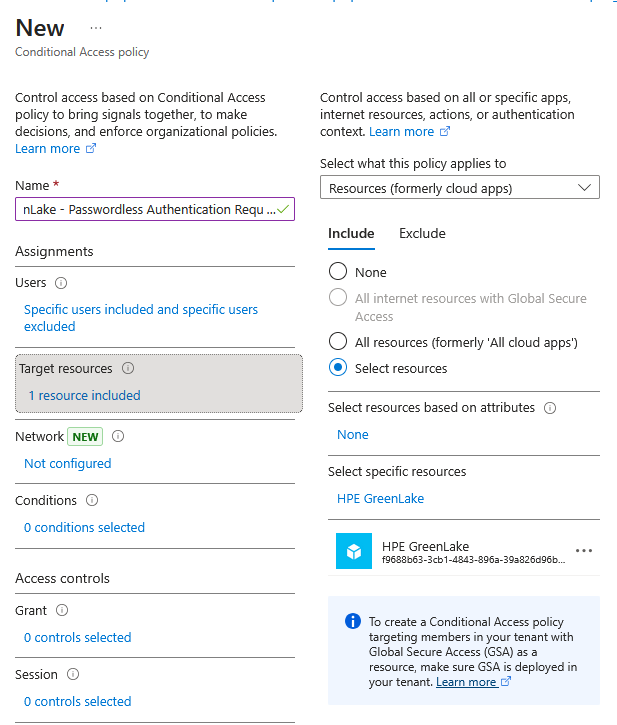617x725 pixels.
Task: Select All resources (formerly 'All cloud apps')
Action: (338, 342)
